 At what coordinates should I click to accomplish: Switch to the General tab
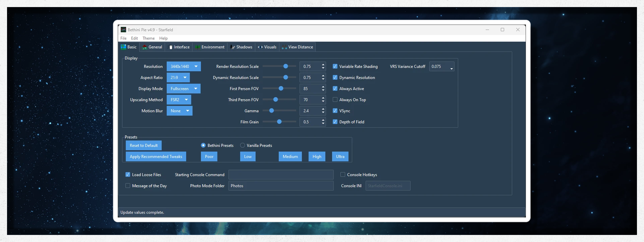pos(152,47)
